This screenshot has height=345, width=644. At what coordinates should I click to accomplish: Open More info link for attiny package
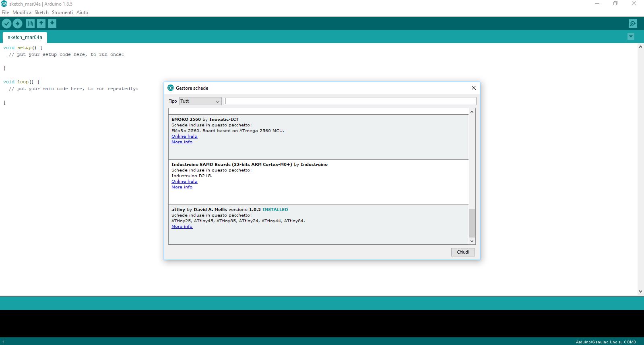click(x=182, y=227)
